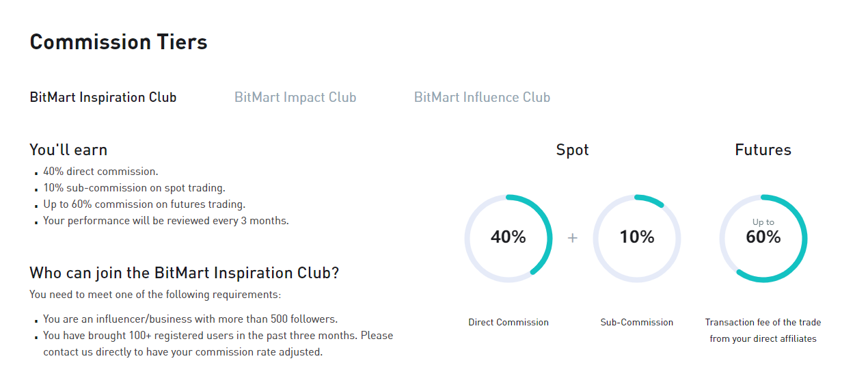Click the Commission Tiers heading
The width and height of the screenshot is (868, 389).
click(x=118, y=42)
